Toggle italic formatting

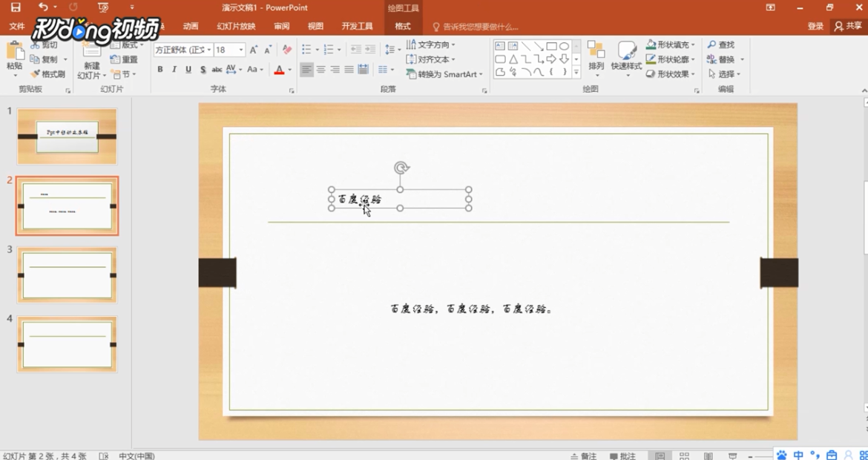click(x=174, y=69)
